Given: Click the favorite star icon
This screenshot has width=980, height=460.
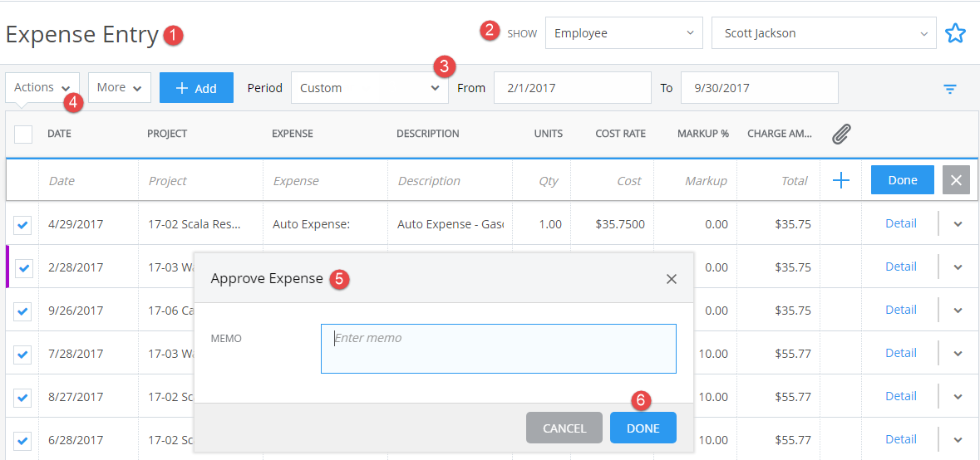Looking at the screenshot, I should click(x=955, y=33).
